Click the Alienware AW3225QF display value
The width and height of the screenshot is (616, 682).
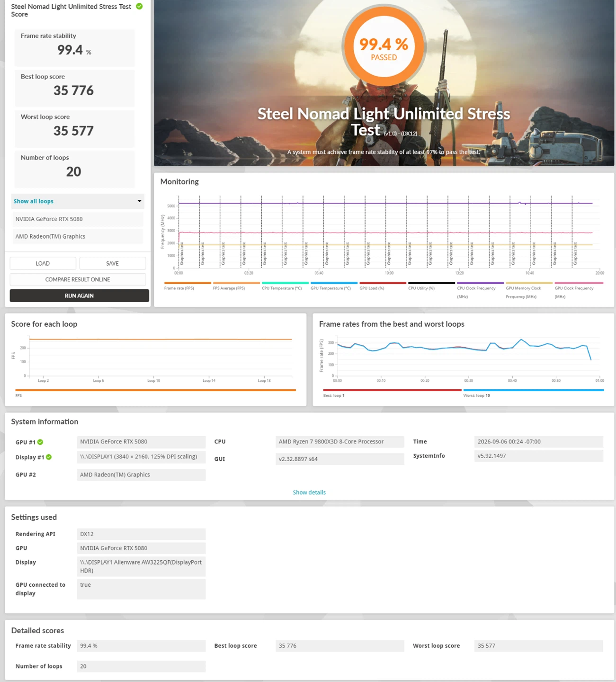coord(141,566)
